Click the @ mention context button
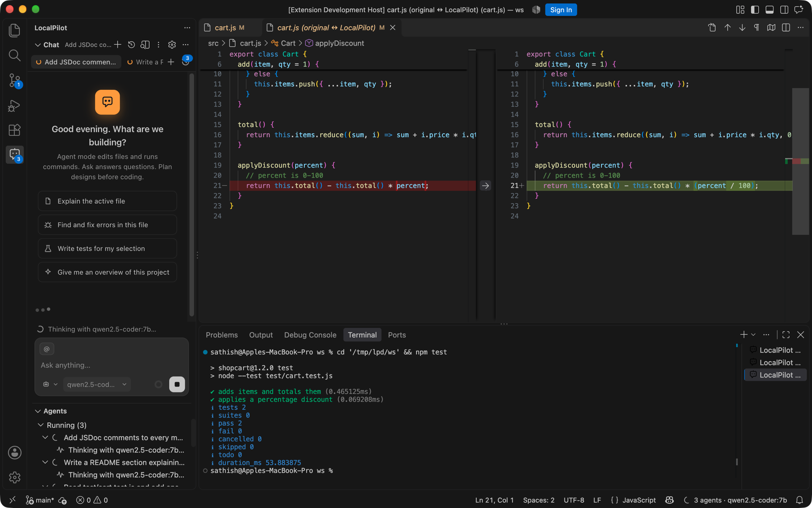Screen dimensions: 812x508 pos(47,349)
